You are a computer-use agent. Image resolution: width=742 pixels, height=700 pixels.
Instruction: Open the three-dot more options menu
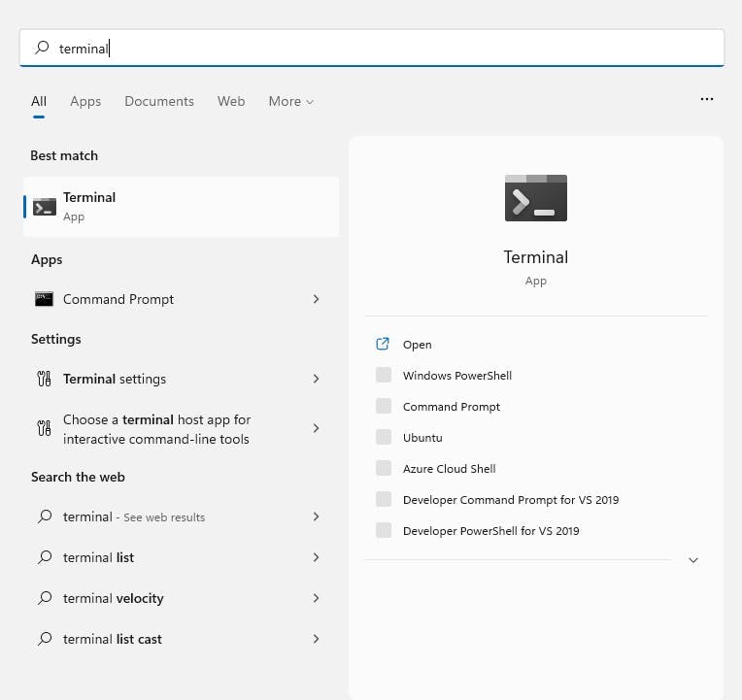click(x=706, y=99)
